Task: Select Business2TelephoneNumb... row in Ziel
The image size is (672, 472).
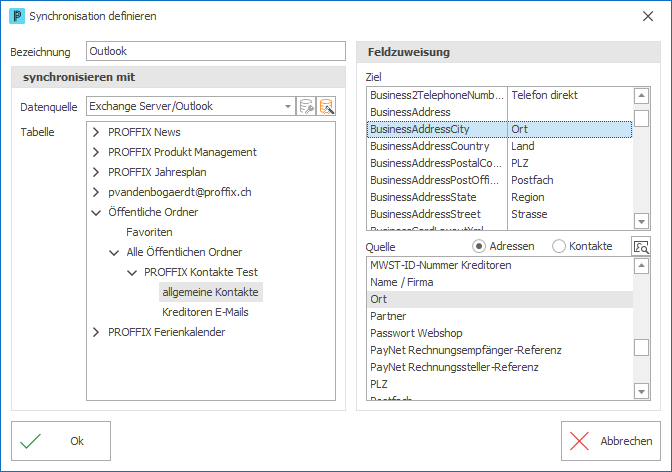Action: [499, 95]
